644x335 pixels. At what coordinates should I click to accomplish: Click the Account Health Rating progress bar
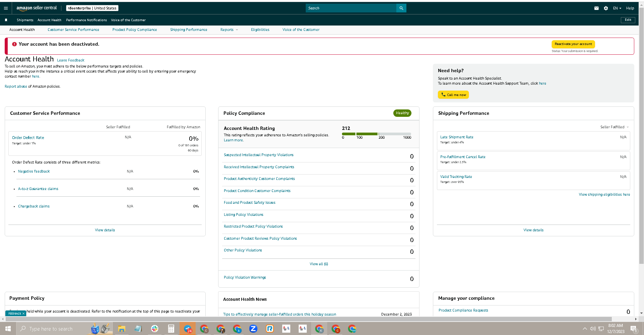coord(377,134)
